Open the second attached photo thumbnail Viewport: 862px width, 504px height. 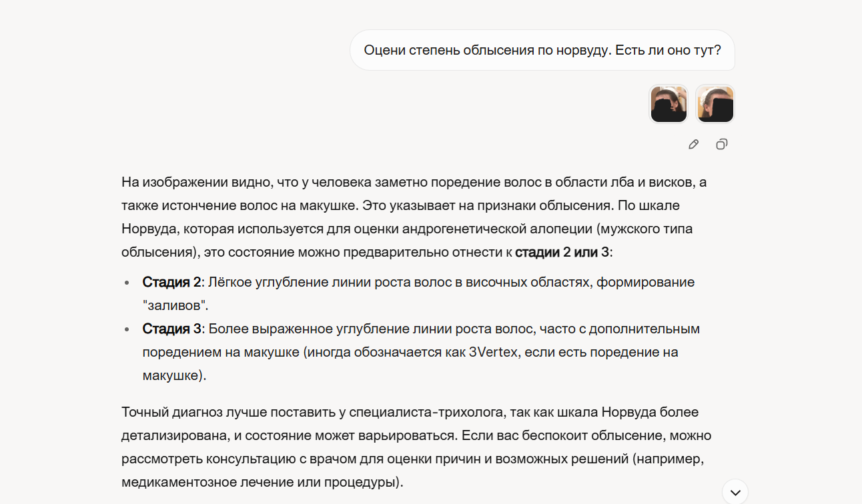[x=715, y=104]
